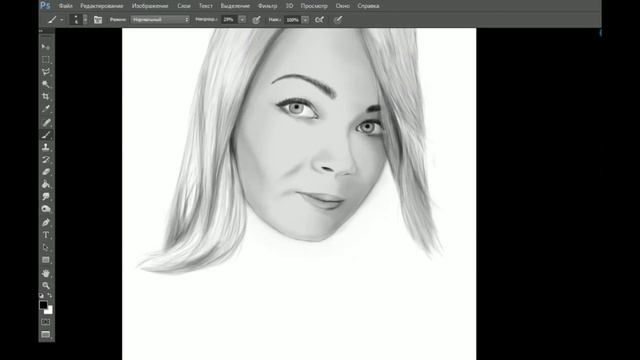
Task: Enable airbrush mode
Action: point(320,20)
